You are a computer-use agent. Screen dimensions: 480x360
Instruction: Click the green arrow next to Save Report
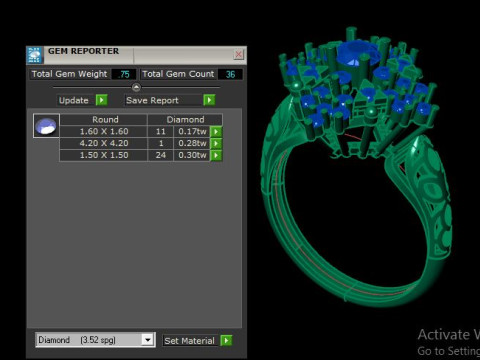point(209,100)
